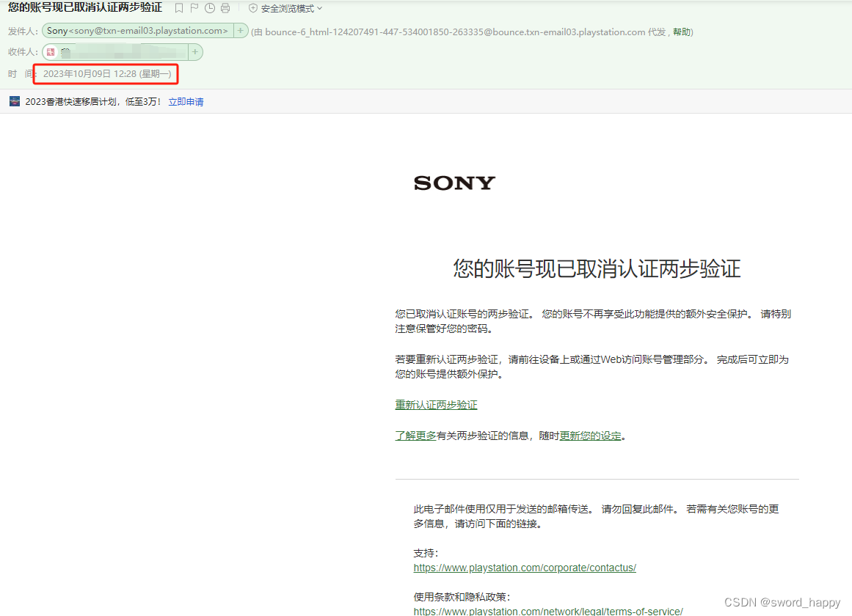Open the 帮助 link in sender line

[682, 32]
